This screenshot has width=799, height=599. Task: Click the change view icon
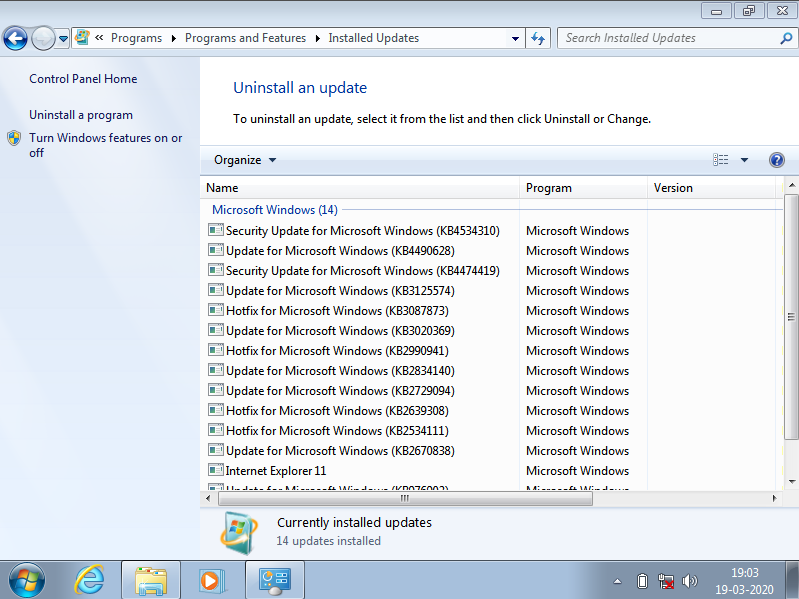[x=721, y=160]
